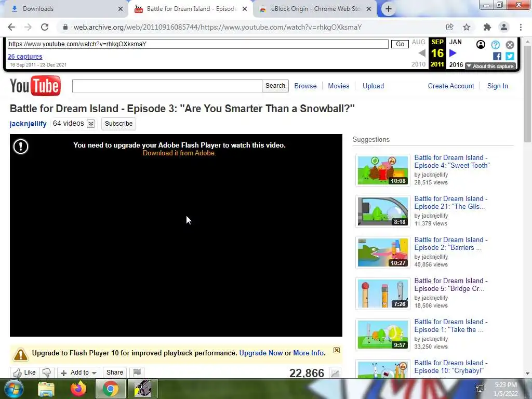
Task: Flag the video with flag icon
Action: [137, 372]
